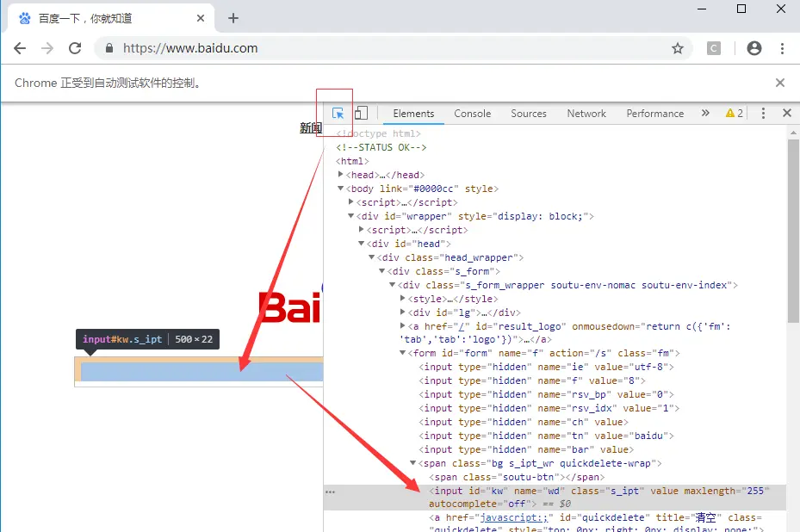800x532 pixels.
Task: Collapse the form id form node
Action: coord(402,353)
